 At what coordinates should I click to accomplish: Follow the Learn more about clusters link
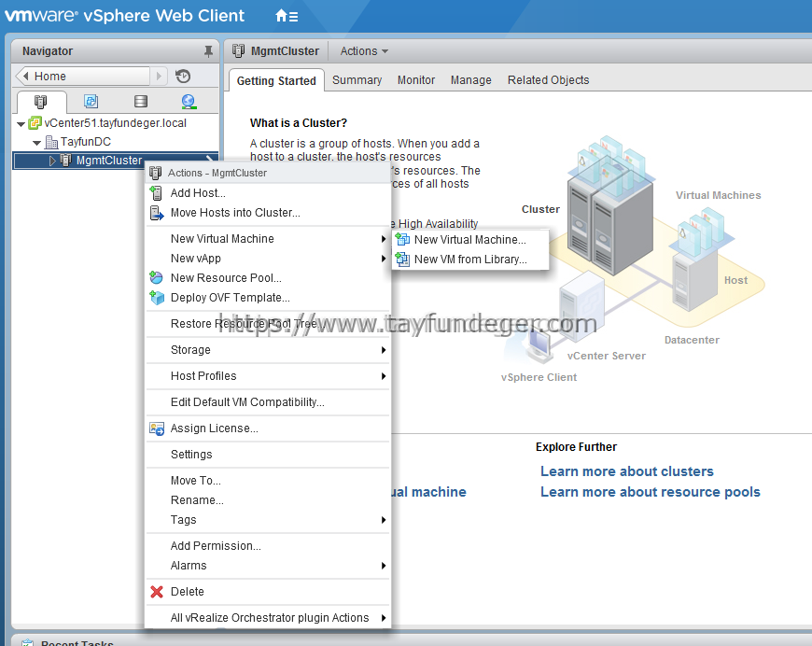[626, 471]
